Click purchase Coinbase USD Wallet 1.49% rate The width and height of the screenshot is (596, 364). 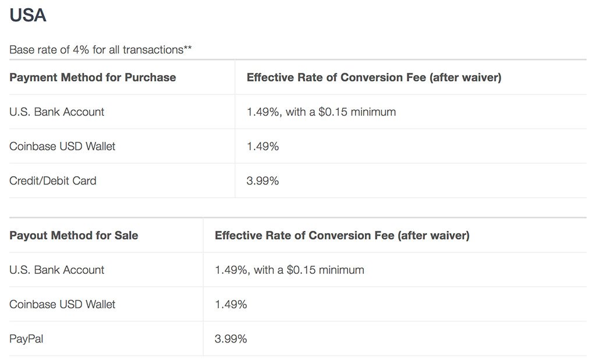tap(262, 146)
